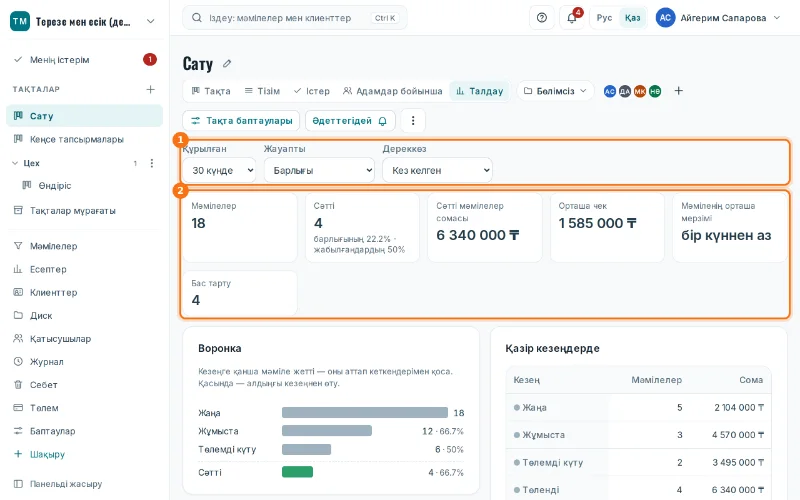Click the Мәмілелер 18 card
The image size is (800, 500).
[x=240, y=228]
